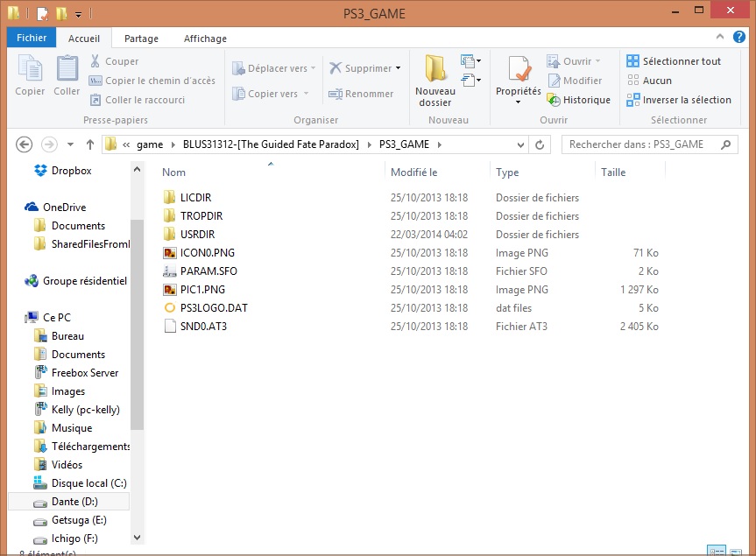This screenshot has height=556, width=756.
Task: Open Téléchargements folder in sidebar
Action: (90, 447)
